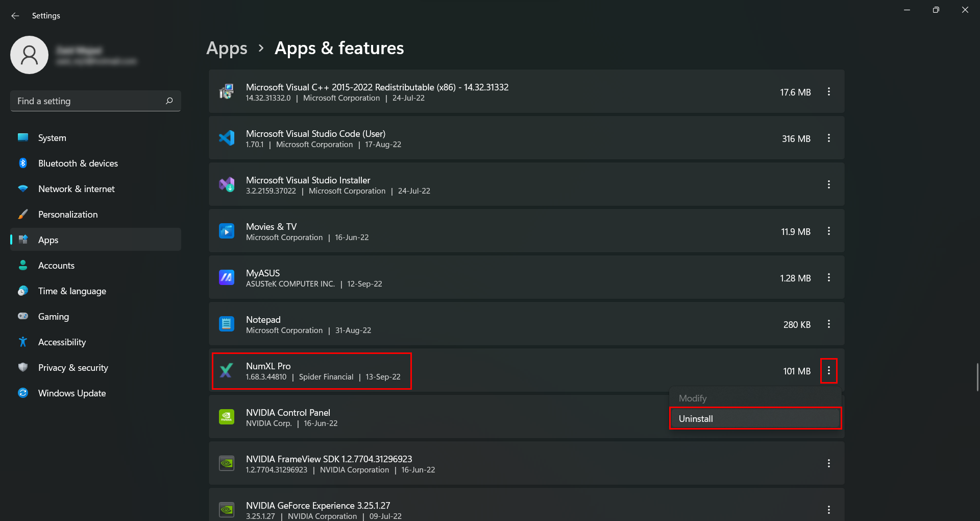Click the NVIDIA FrameView SDK app icon
The height and width of the screenshot is (521, 980).
(227, 463)
